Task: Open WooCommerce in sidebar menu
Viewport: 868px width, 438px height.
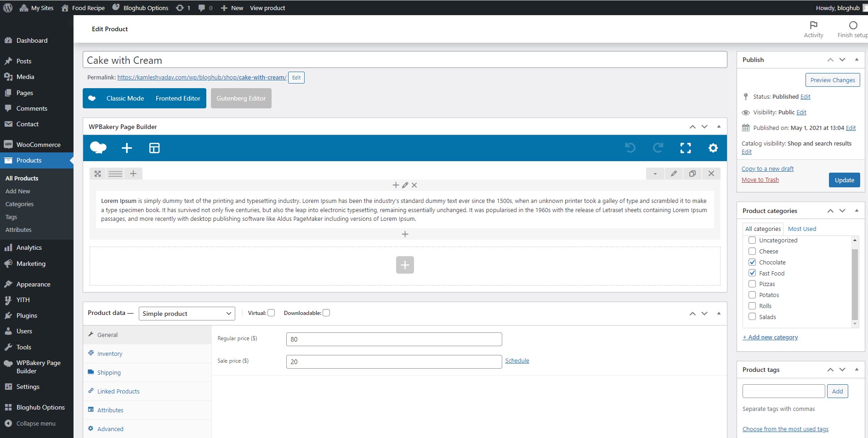Action: pos(37,145)
